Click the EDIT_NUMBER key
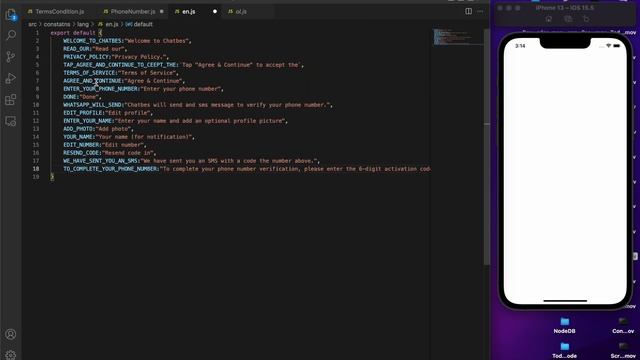Image resolution: width=640 pixels, height=360 pixels. pos(81,144)
